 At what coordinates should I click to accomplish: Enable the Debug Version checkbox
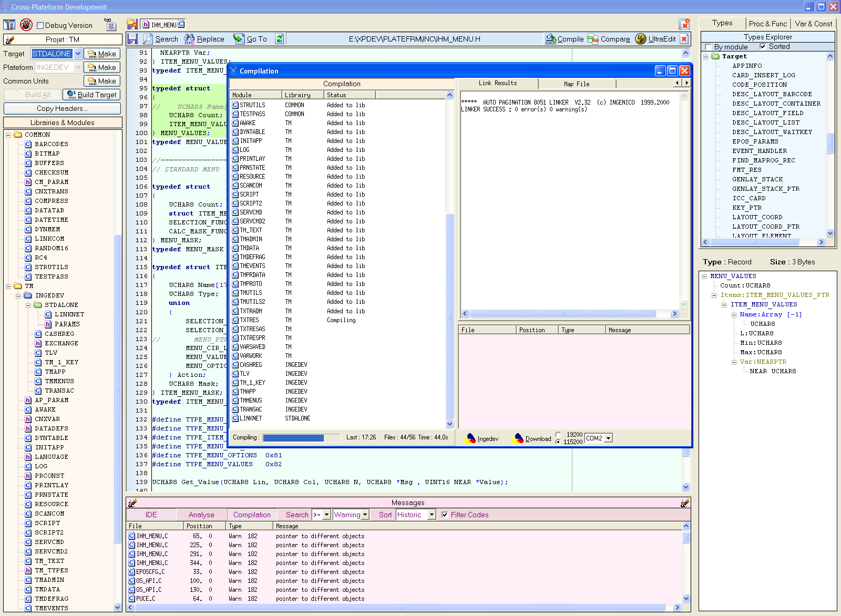pos(40,25)
